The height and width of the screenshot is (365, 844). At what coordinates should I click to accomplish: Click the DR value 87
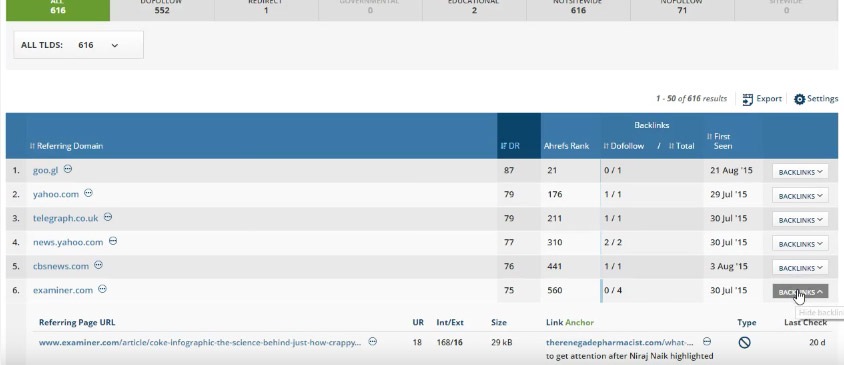click(x=509, y=170)
